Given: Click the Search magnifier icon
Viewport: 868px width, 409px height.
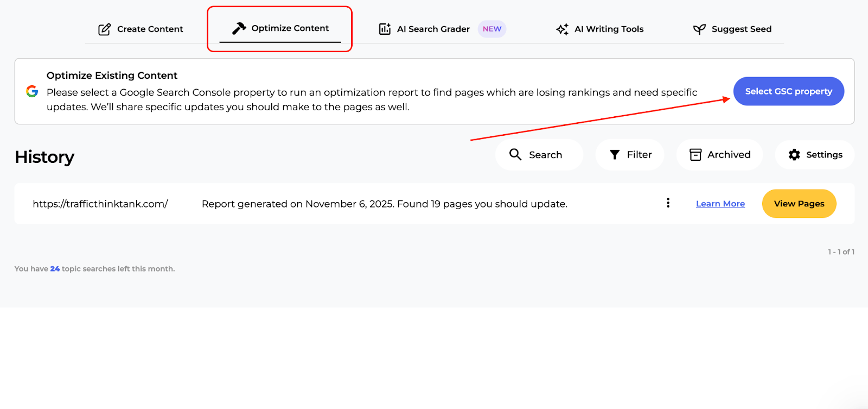Looking at the screenshot, I should (x=515, y=155).
